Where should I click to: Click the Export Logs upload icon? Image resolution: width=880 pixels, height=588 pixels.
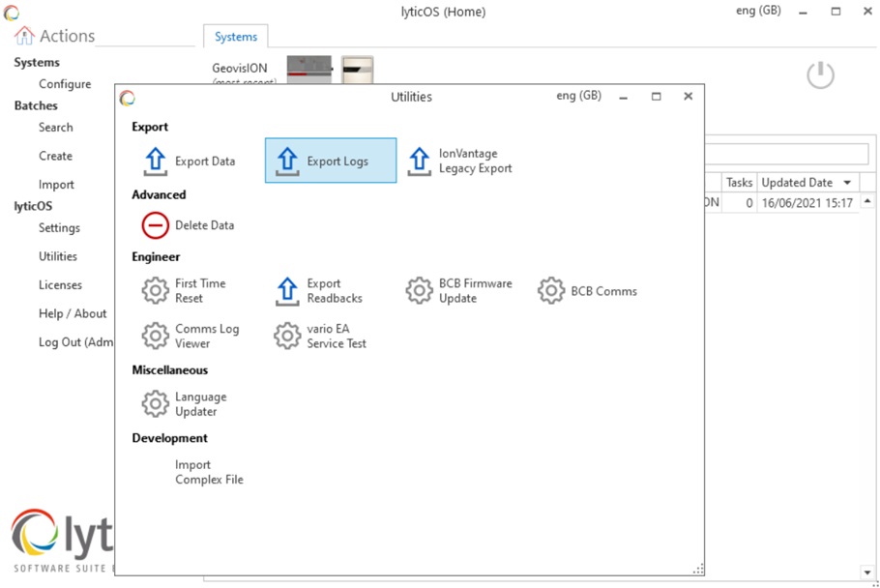[x=286, y=161]
